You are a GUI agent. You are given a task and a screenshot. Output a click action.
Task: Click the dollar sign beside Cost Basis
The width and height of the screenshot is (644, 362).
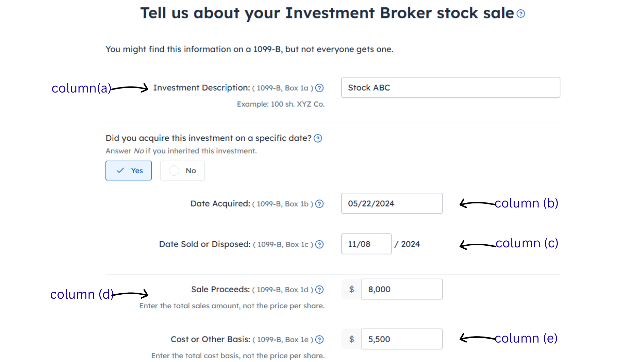tap(352, 339)
